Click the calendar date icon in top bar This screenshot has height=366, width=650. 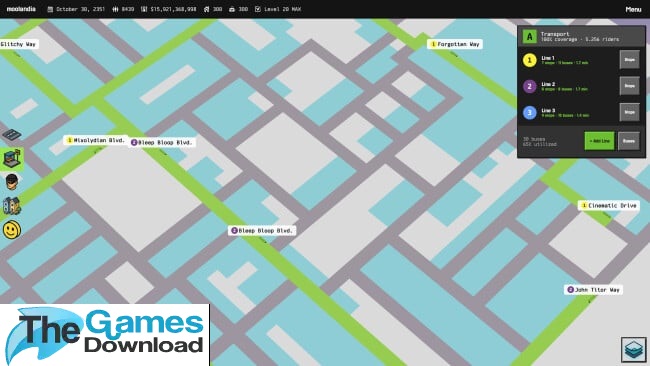click(x=50, y=9)
